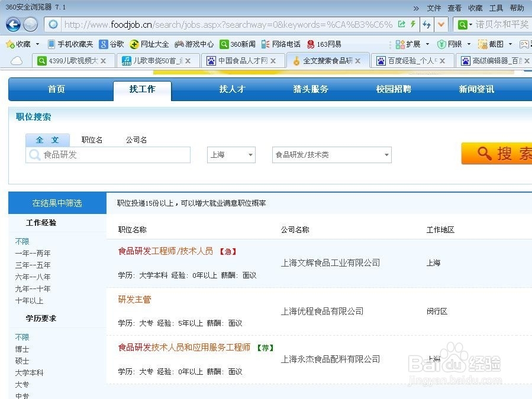
Task: Open 360新闻 news from the toolbar
Action: (x=239, y=44)
